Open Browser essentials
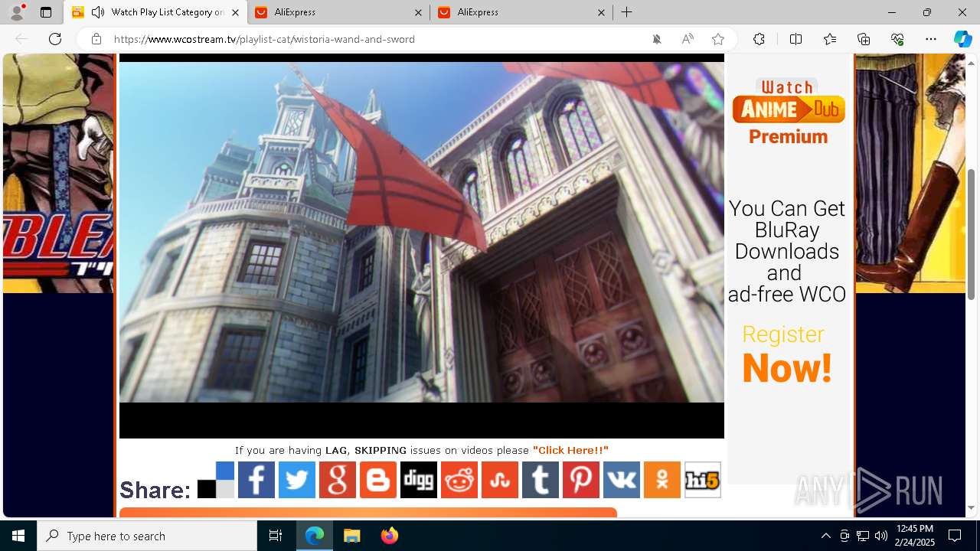The height and width of the screenshot is (551, 980). [897, 39]
